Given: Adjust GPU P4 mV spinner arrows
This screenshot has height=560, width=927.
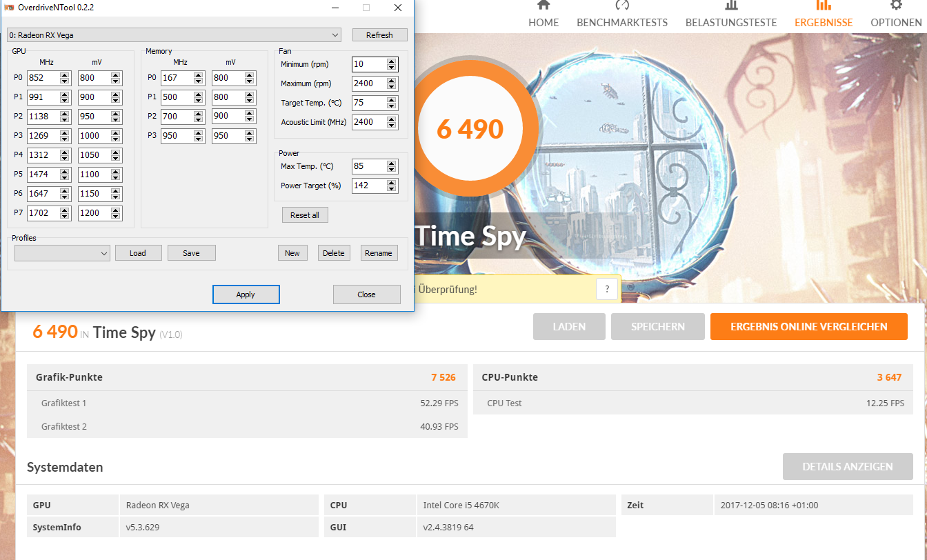Looking at the screenshot, I should click(x=116, y=155).
